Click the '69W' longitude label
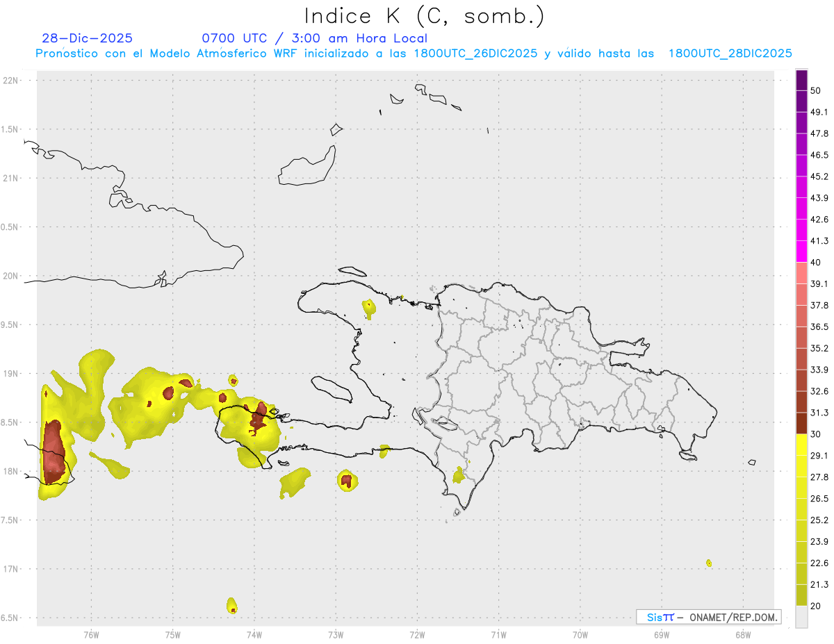Viewport: 834px width, 644px height. (x=662, y=635)
